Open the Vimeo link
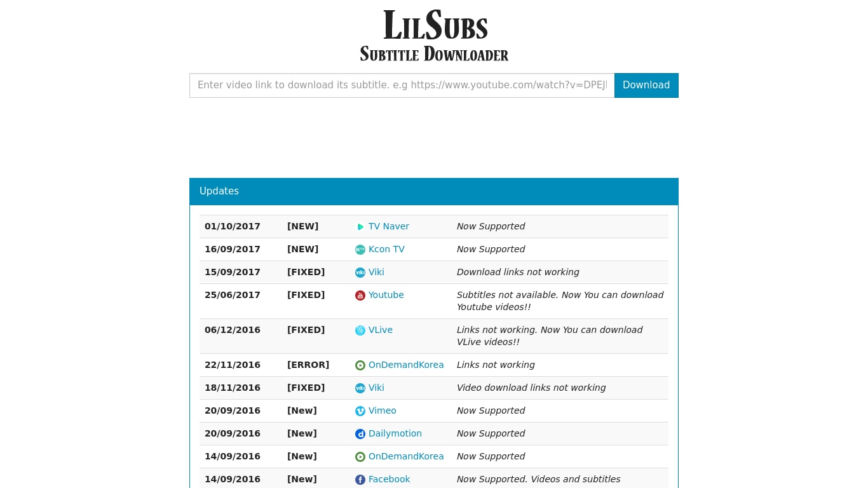This screenshot has height=488, width=868. (382, 410)
